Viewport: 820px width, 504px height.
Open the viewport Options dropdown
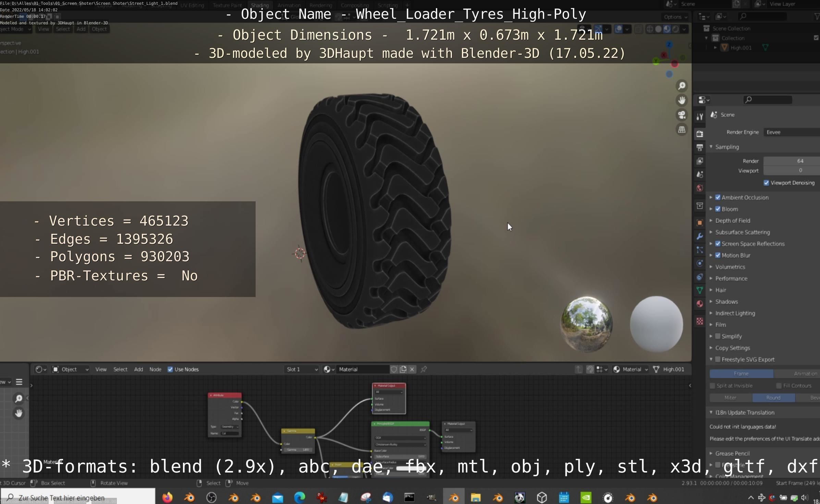[675, 17]
